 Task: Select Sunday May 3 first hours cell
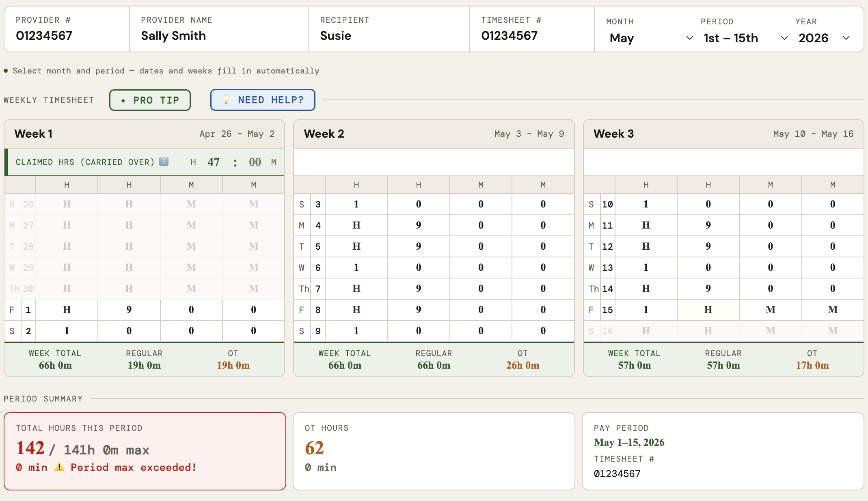pyautogui.click(x=356, y=204)
